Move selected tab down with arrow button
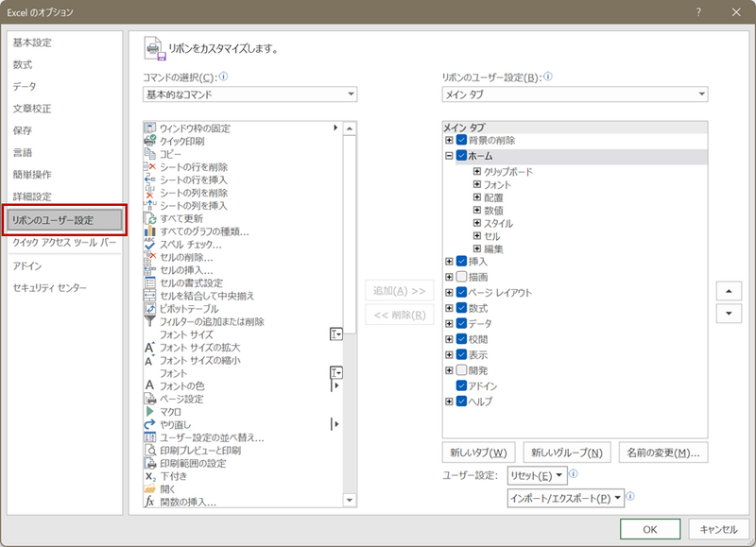This screenshot has height=547, width=756. 729,314
